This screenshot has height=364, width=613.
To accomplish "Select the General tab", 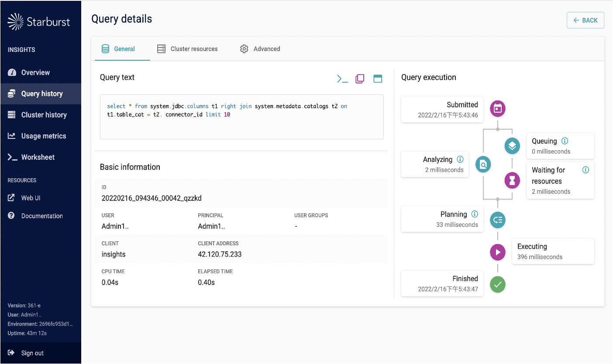I will pos(118,49).
